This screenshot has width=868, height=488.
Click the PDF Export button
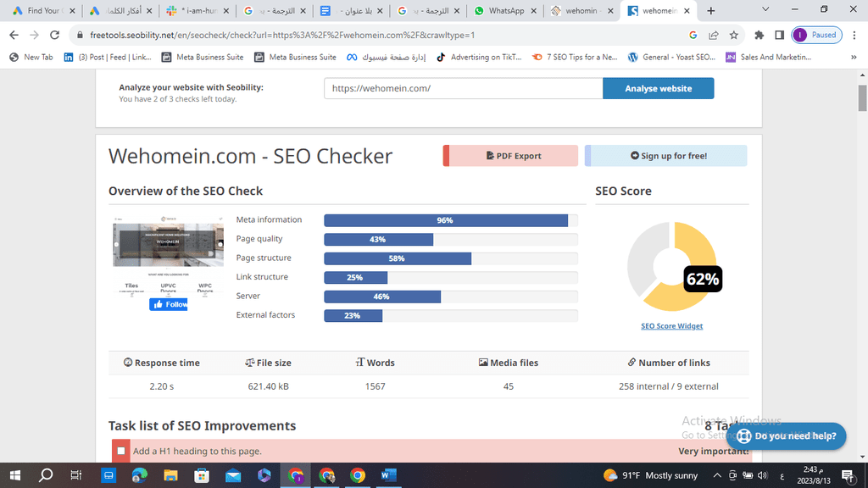tap(510, 156)
